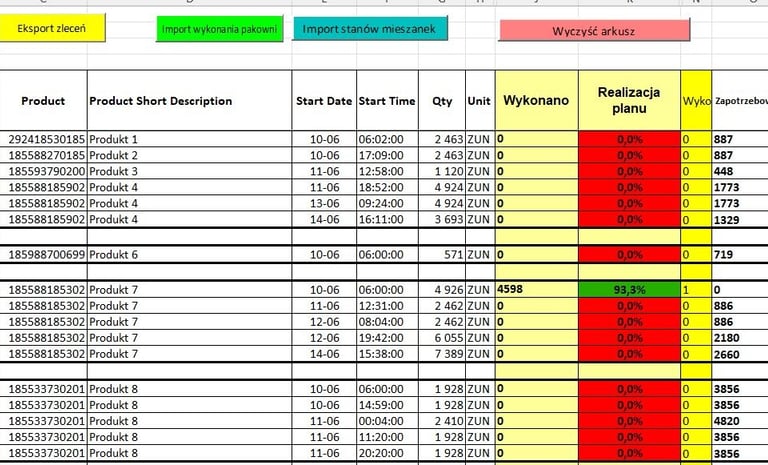Select start time cell 17:09:00
Screen dimensions: 768x465
pyautogui.click(x=387, y=155)
